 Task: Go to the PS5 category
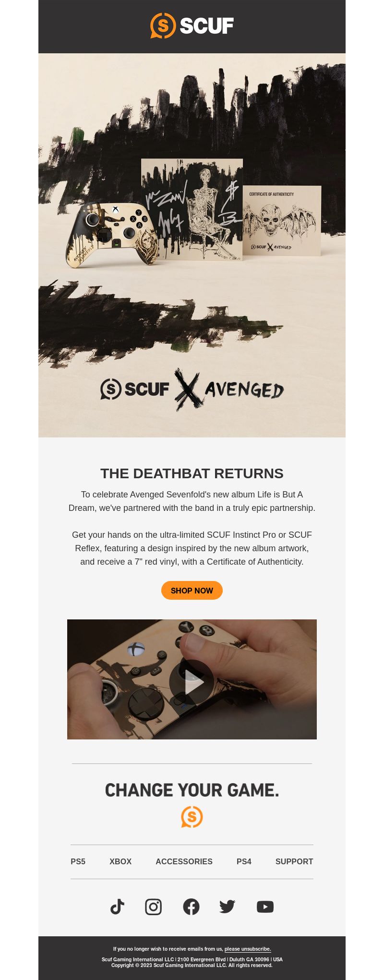78,862
